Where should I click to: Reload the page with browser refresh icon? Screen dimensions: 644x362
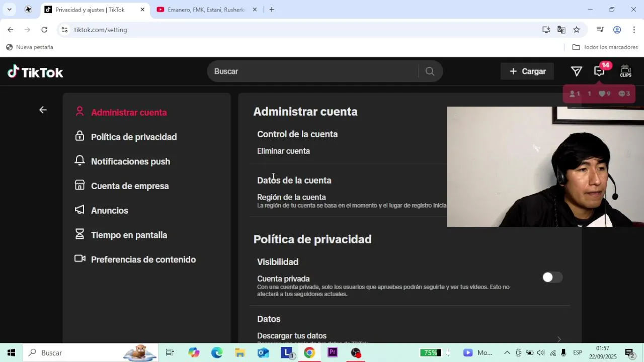(44, 30)
